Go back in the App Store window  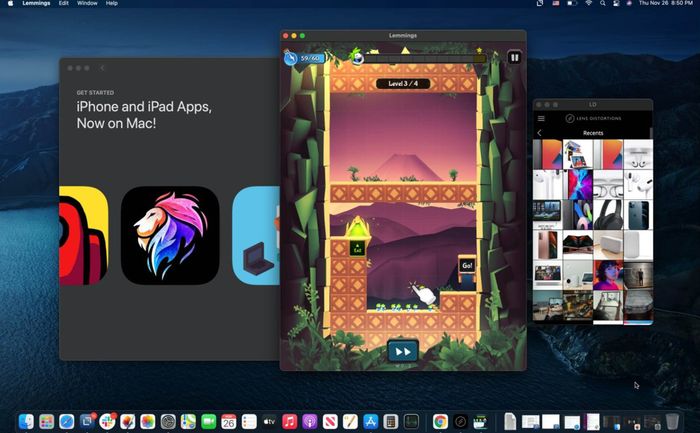point(102,68)
